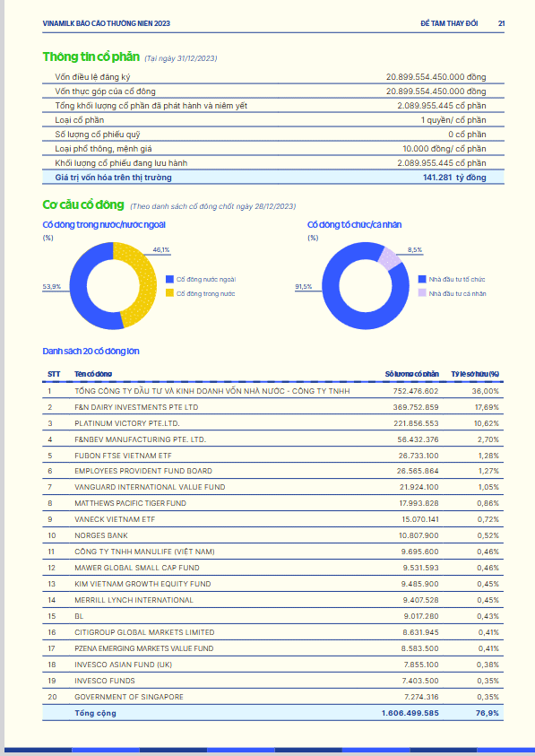Click the 'Vốn điều lệ đăng ký' row
Screen dimensions: 535x756
(272, 76)
